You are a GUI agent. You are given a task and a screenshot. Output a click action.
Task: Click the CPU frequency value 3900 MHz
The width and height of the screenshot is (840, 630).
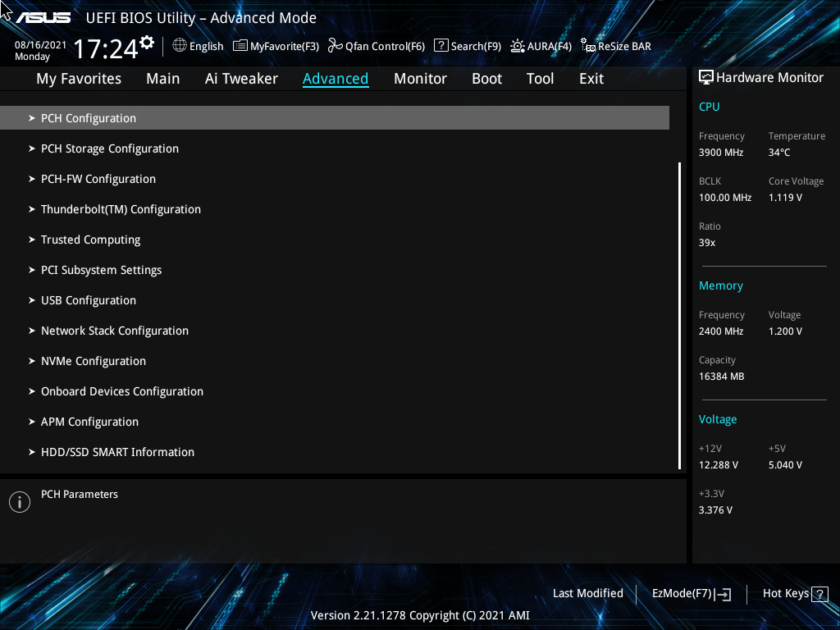[x=721, y=153]
